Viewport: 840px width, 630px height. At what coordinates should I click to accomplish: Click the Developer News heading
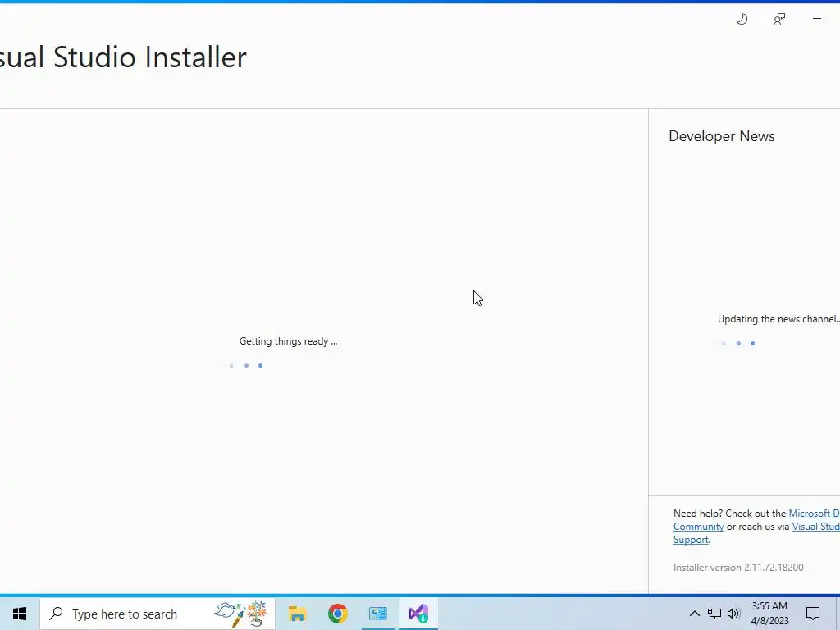722,136
